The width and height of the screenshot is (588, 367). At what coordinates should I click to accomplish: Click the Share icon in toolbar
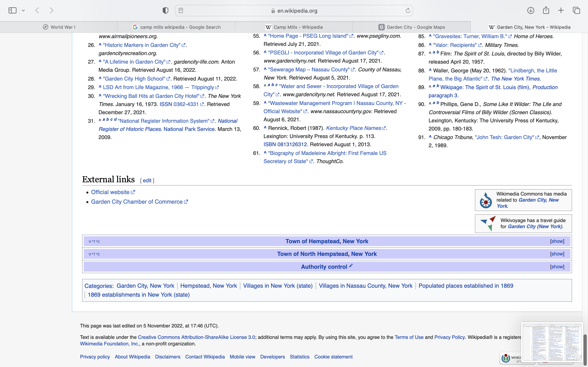[546, 10]
